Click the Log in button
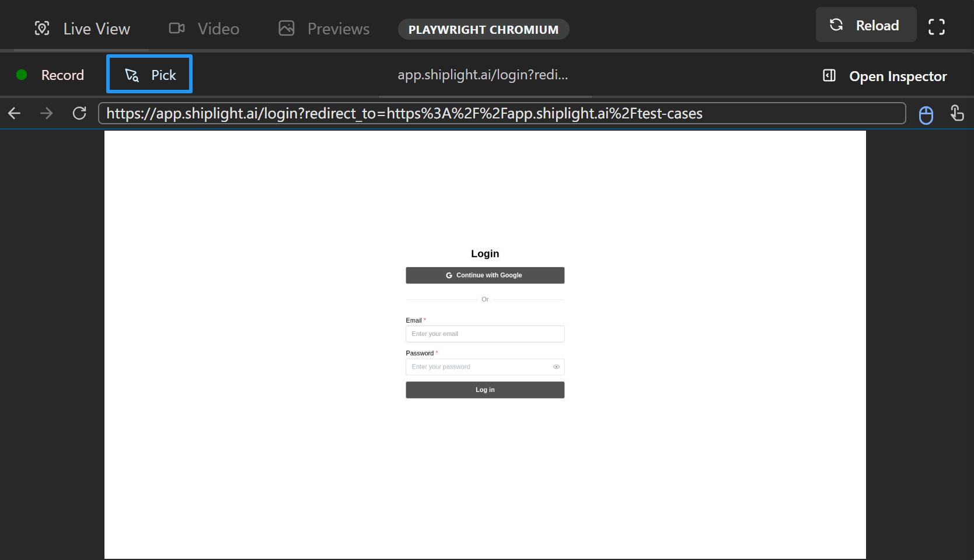The image size is (974, 560). [x=485, y=390]
